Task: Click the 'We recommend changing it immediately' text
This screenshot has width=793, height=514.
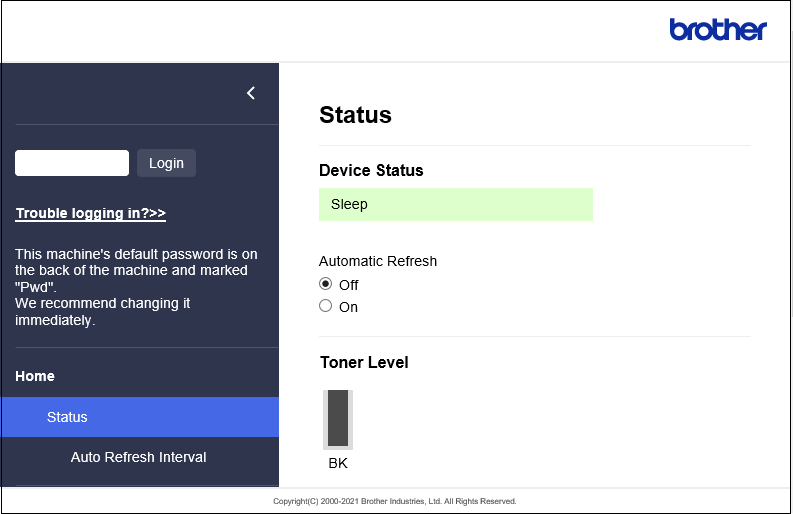Action: click(x=102, y=311)
